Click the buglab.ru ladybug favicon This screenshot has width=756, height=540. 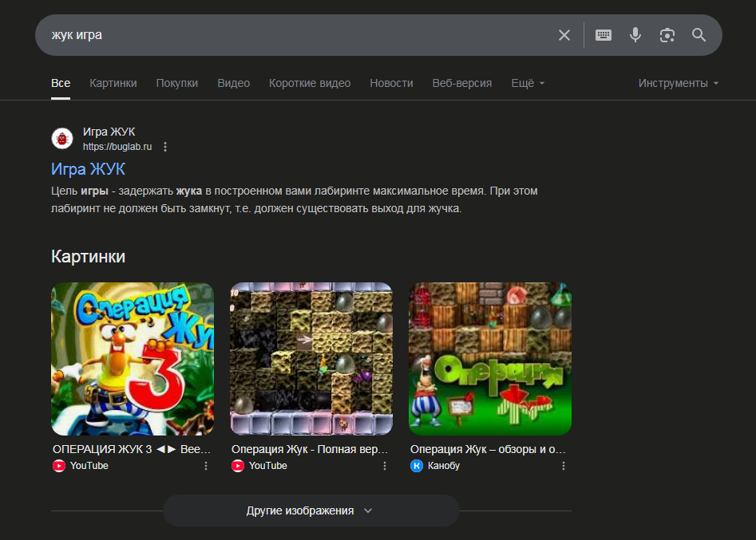coord(62,139)
